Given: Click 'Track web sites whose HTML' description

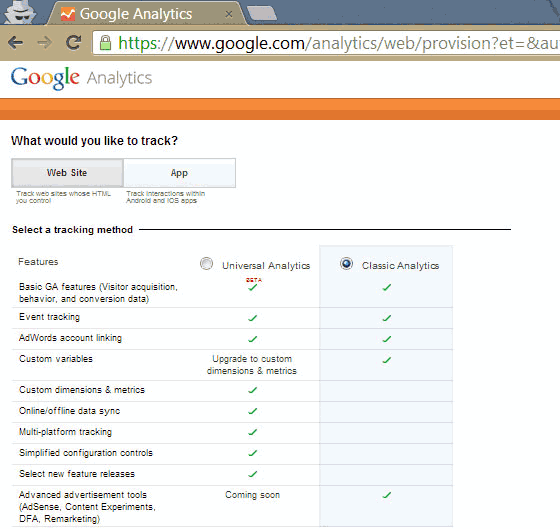Looking at the screenshot, I should [x=64, y=197].
